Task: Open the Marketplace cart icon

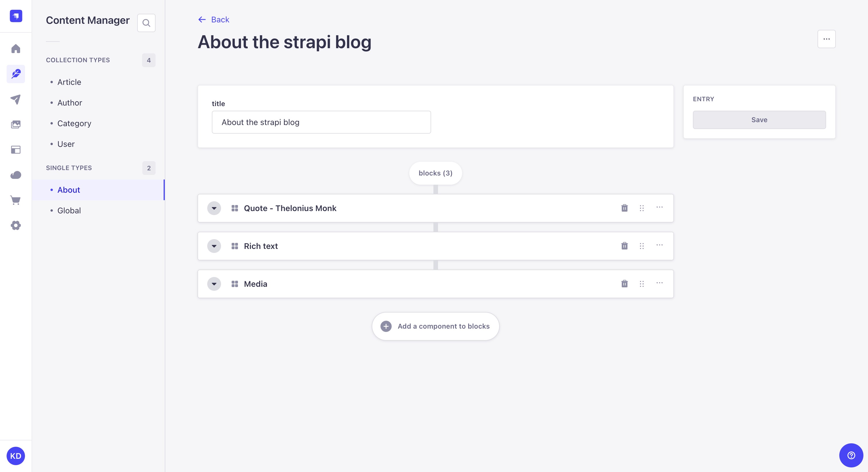Action: 16,200
